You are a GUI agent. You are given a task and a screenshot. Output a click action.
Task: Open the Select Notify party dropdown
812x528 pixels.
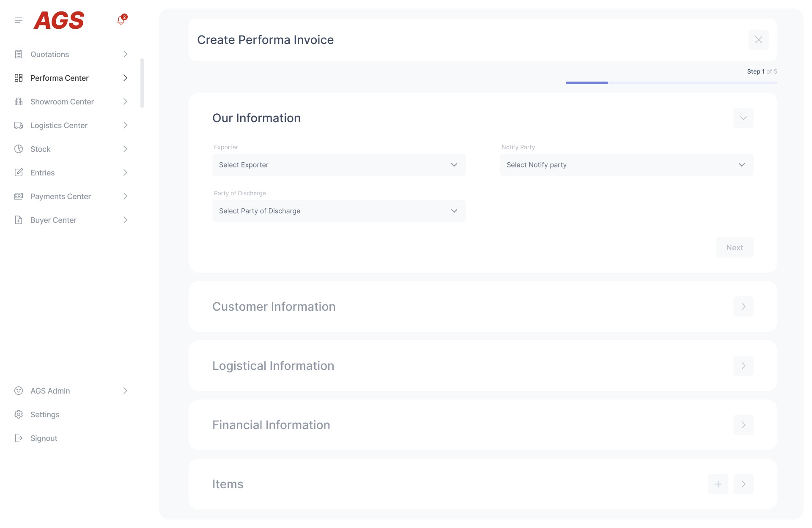[x=626, y=165]
